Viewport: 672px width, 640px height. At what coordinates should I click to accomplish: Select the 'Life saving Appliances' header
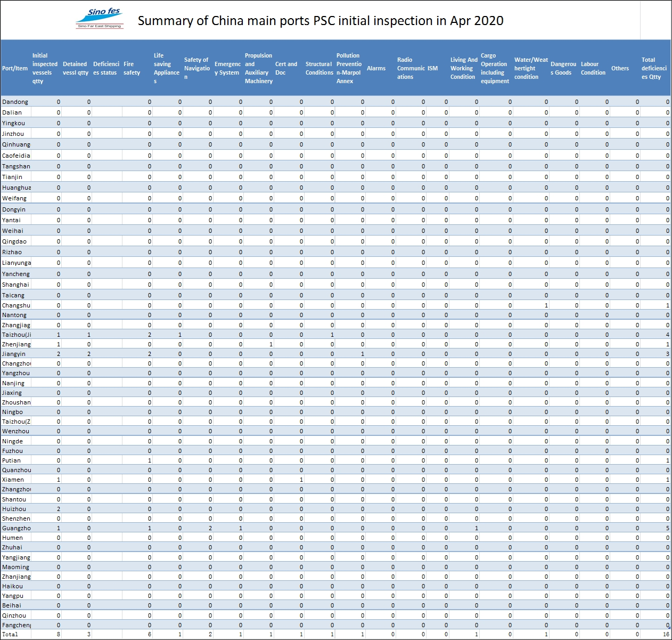tap(166, 68)
